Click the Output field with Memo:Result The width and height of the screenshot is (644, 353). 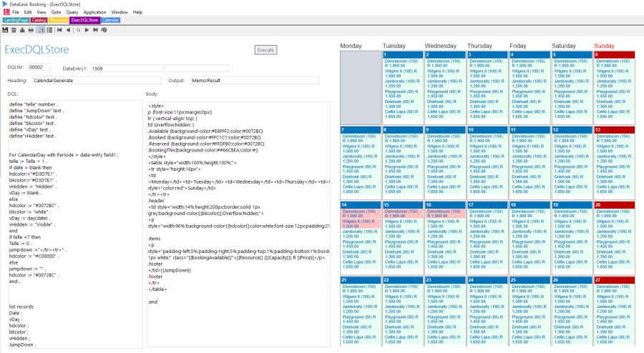[x=255, y=80]
